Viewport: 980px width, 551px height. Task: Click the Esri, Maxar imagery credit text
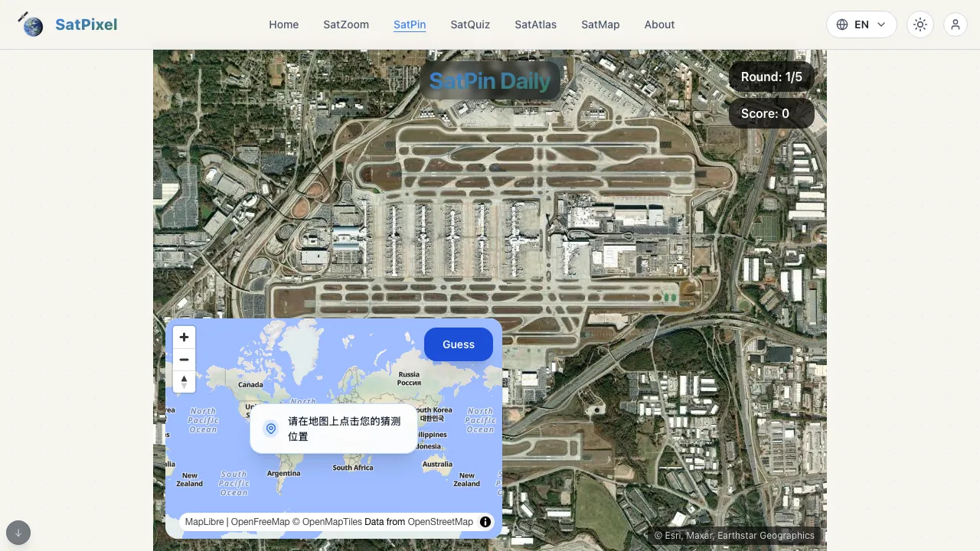[734, 536]
